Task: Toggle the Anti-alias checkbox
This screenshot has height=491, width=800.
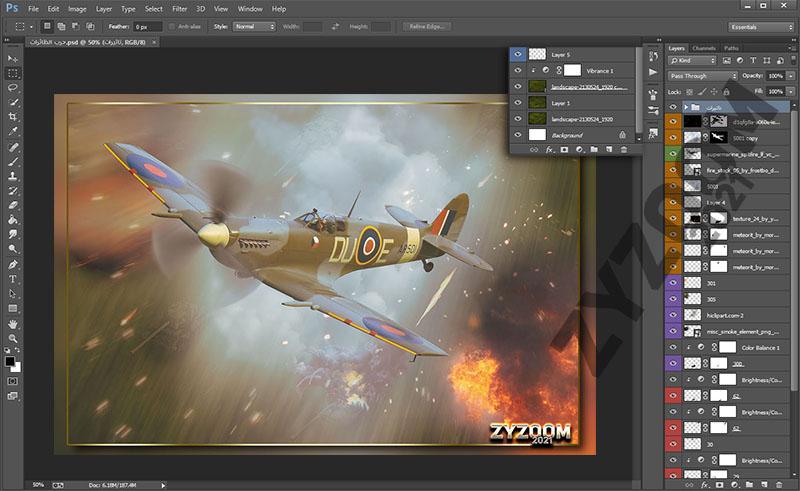Action: 171,27
